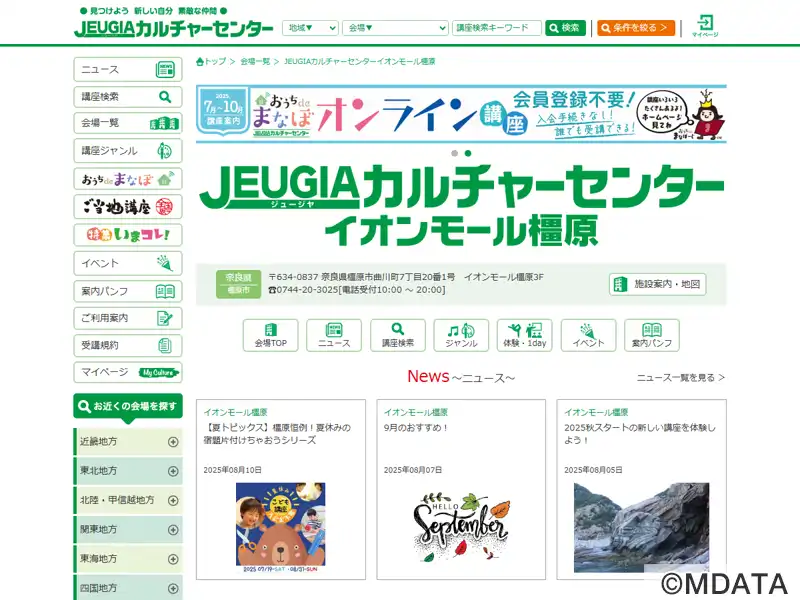Expand the 東海地方 region plus icon
The image size is (800, 600).
click(173, 559)
